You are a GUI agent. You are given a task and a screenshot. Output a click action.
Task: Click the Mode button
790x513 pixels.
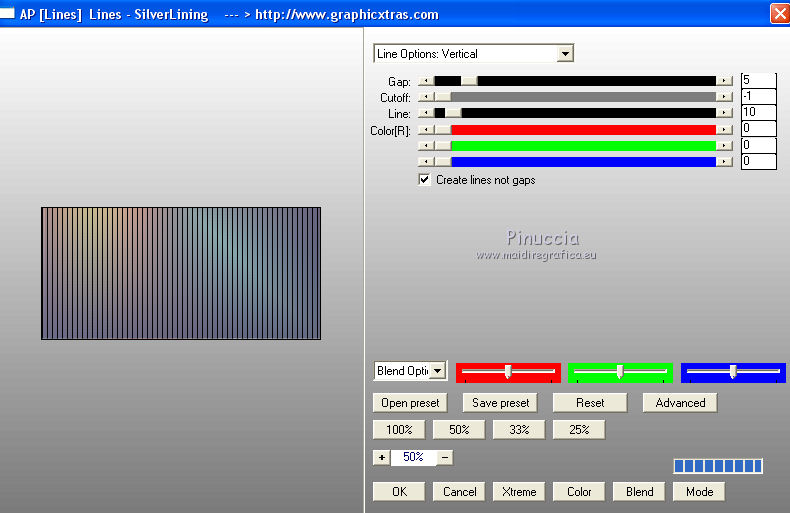click(x=699, y=492)
